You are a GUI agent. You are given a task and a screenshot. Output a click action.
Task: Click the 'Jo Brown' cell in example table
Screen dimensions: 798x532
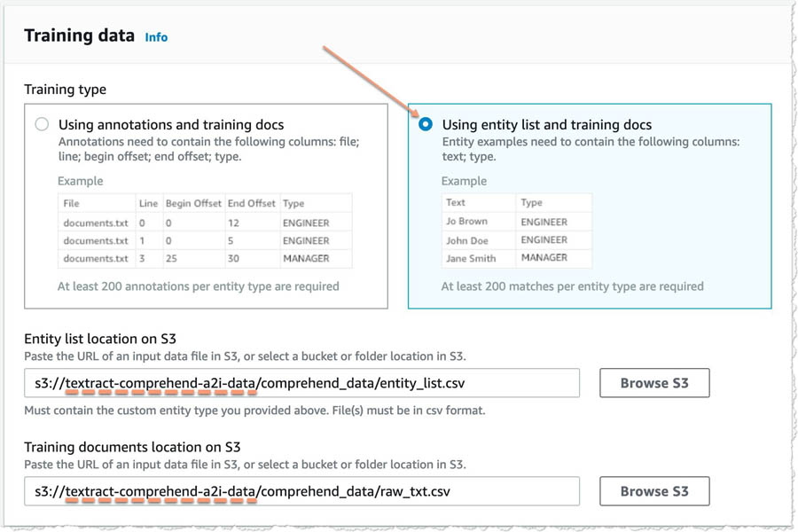click(x=466, y=222)
